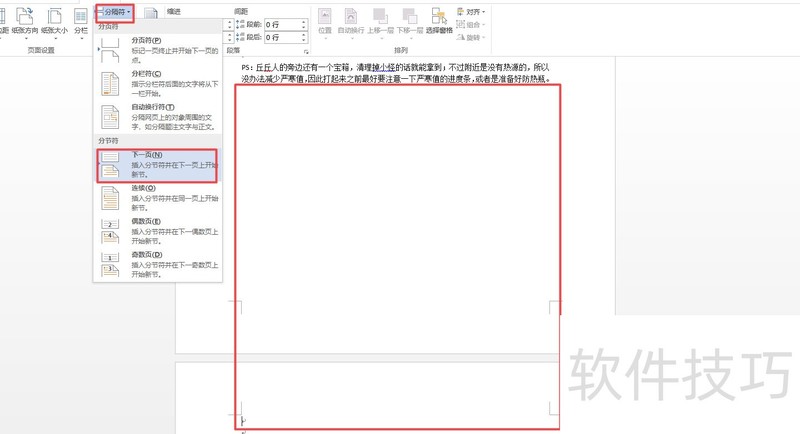Screen dimensions: 800x434
Task: Click the 连续(O) icon
Action: tap(110, 198)
